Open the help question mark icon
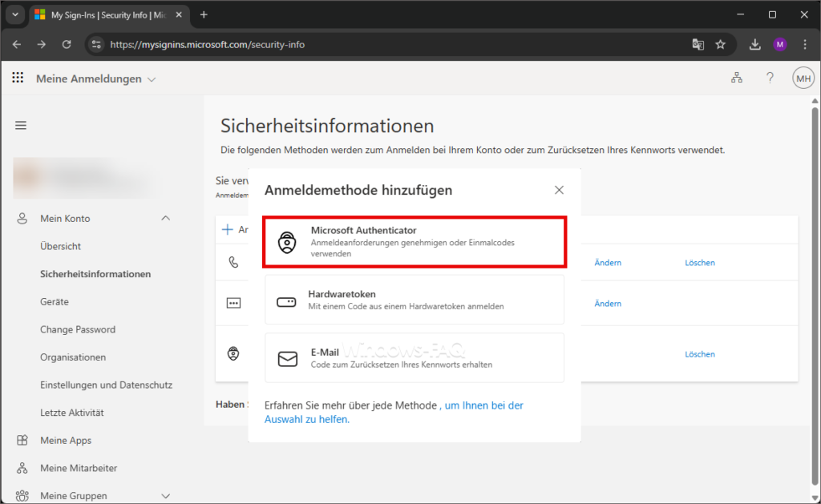 770,78
